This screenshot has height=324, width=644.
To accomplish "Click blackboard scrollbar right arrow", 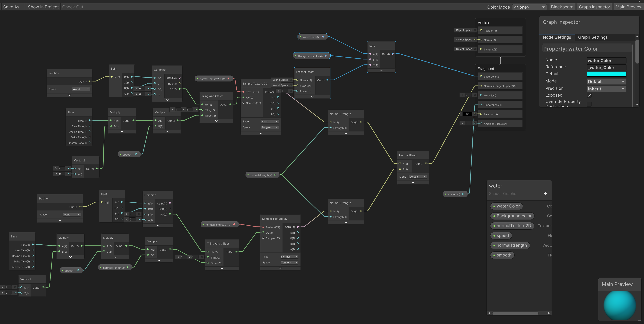I will [548, 313].
